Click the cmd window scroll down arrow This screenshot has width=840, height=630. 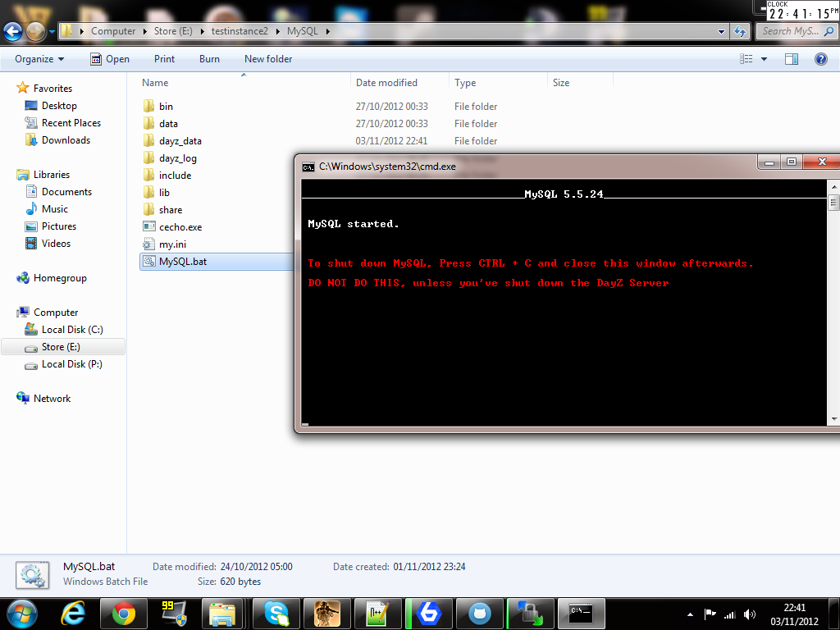point(833,419)
